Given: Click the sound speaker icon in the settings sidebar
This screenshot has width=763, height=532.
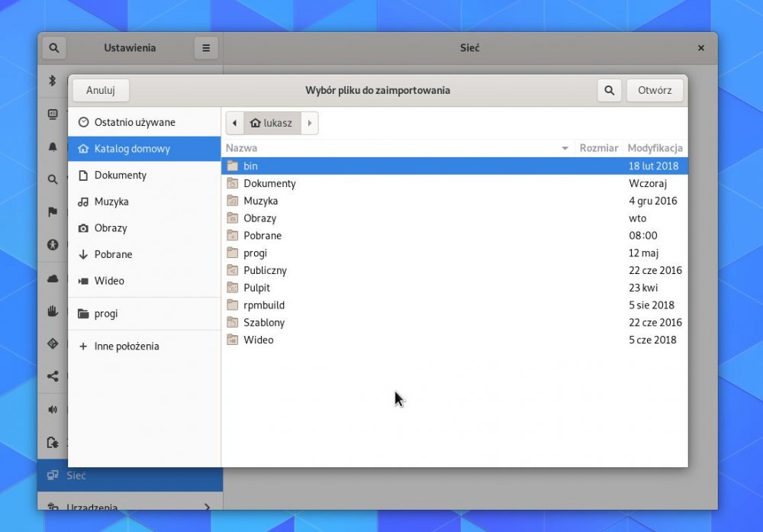Looking at the screenshot, I should click(x=53, y=409).
